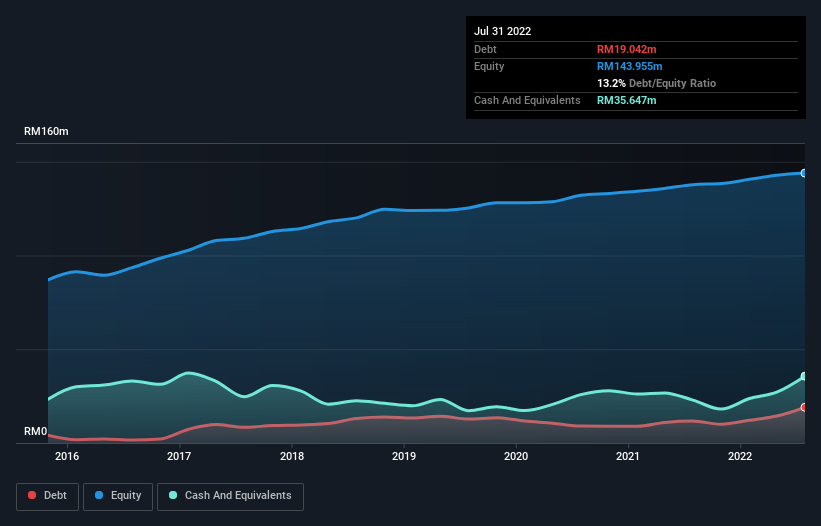
Task: Click the RM160m y-axis label
Action: point(46,131)
